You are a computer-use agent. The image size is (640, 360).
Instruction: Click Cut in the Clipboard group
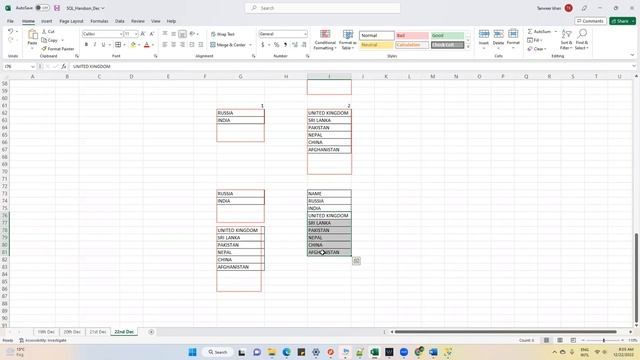[48, 31]
